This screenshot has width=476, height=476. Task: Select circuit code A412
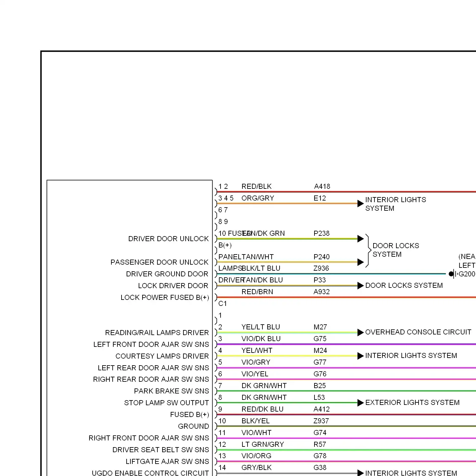tap(321, 409)
